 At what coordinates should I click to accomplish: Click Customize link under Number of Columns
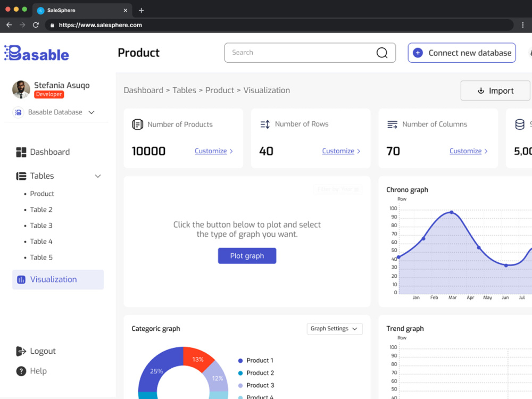(465, 151)
